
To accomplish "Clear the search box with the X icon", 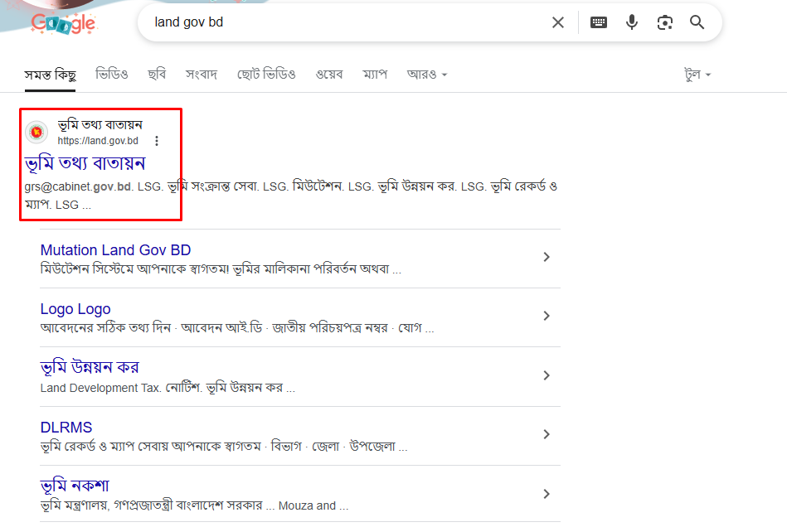I will coord(557,22).
